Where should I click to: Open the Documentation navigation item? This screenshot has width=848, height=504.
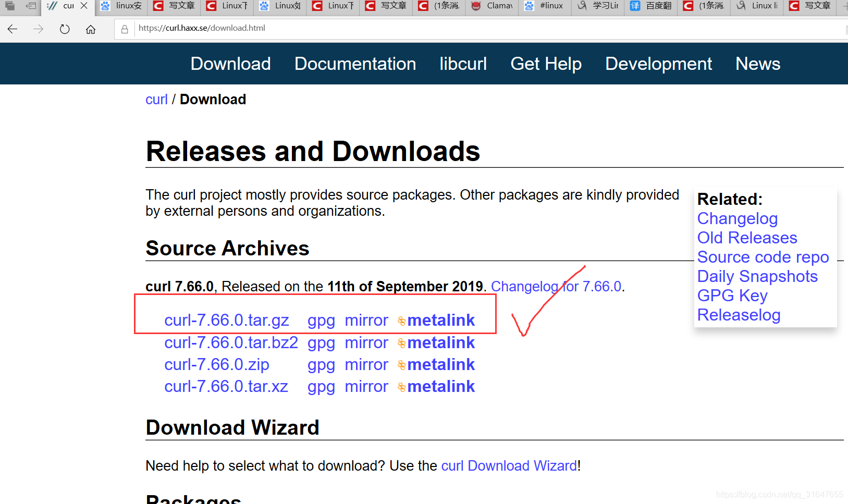(x=355, y=64)
